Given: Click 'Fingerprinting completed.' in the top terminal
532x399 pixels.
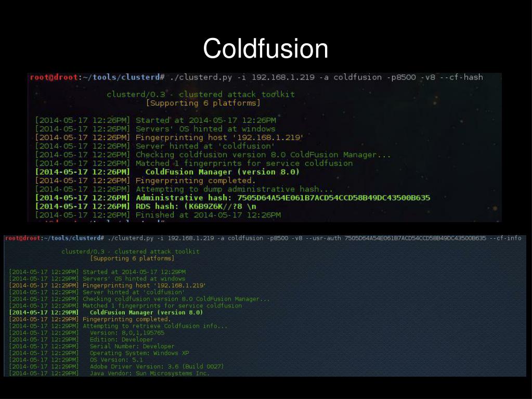Looking at the screenshot, I should (x=196, y=181).
